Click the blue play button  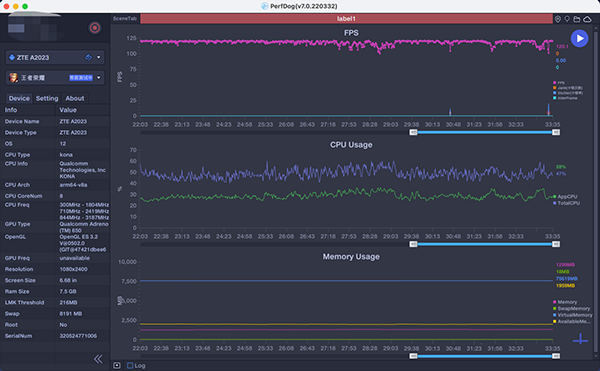pos(579,39)
